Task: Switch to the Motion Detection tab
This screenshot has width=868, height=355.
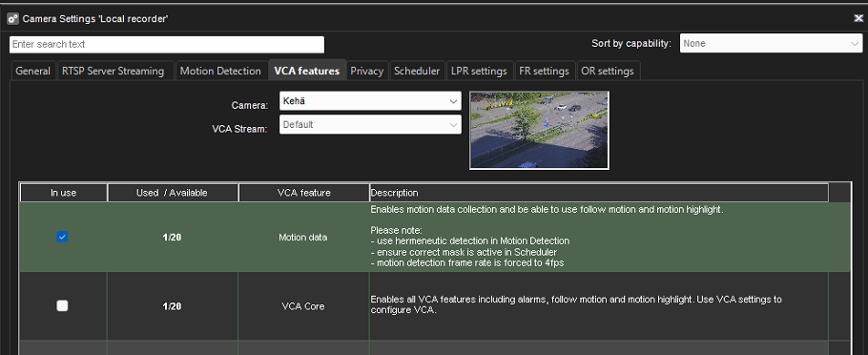Action: pyautogui.click(x=220, y=71)
